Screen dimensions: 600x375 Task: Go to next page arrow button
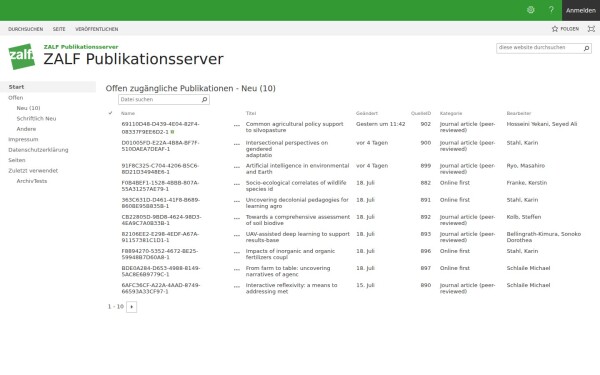pyautogui.click(x=131, y=307)
